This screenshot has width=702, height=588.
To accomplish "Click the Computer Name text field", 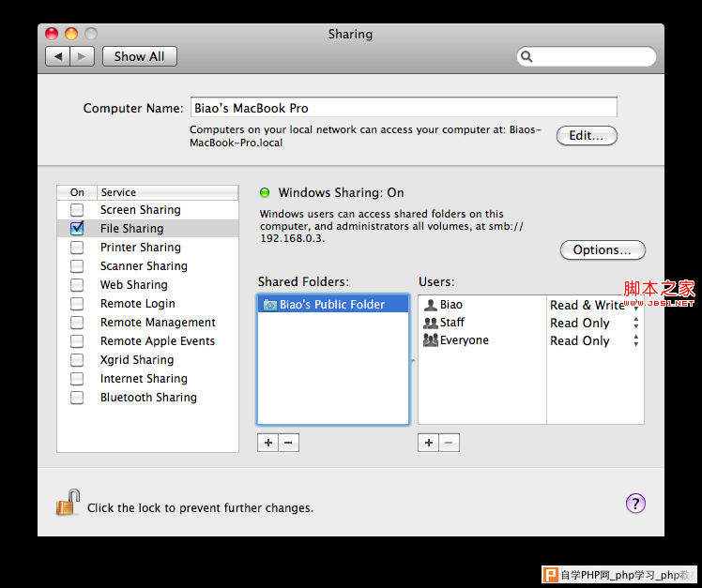I will (404, 108).
